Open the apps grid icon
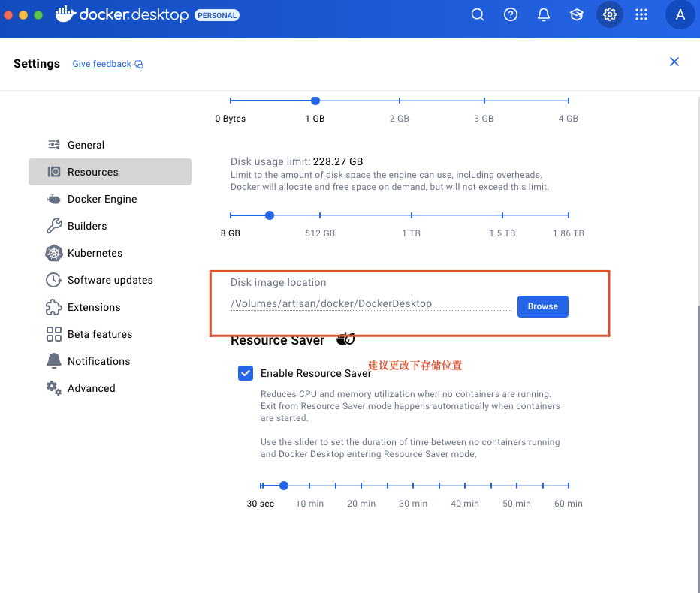The image size is (700, 593). (641, 15)
